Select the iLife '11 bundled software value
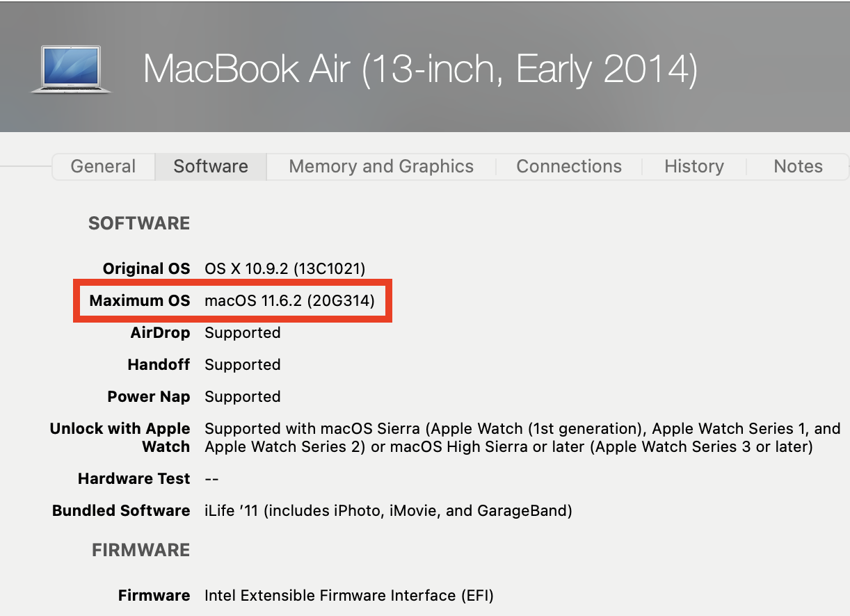Screen dimensions: 850x616 (388, 511)
